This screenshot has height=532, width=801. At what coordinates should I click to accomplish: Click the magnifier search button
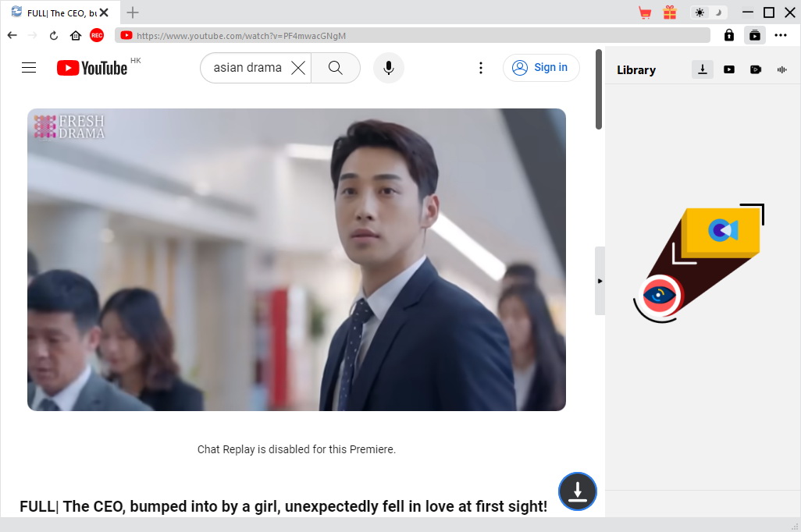coord(336,67)
